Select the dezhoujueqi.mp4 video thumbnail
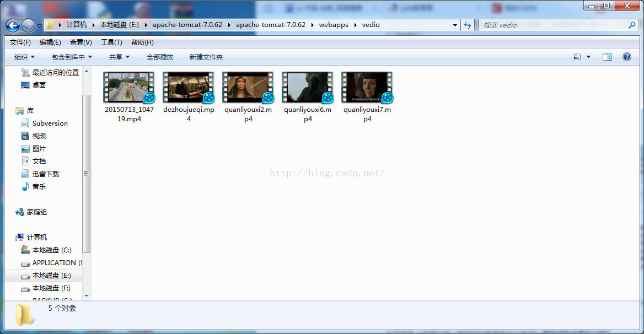This screenshot has width=644, height=334. (189, 88)
